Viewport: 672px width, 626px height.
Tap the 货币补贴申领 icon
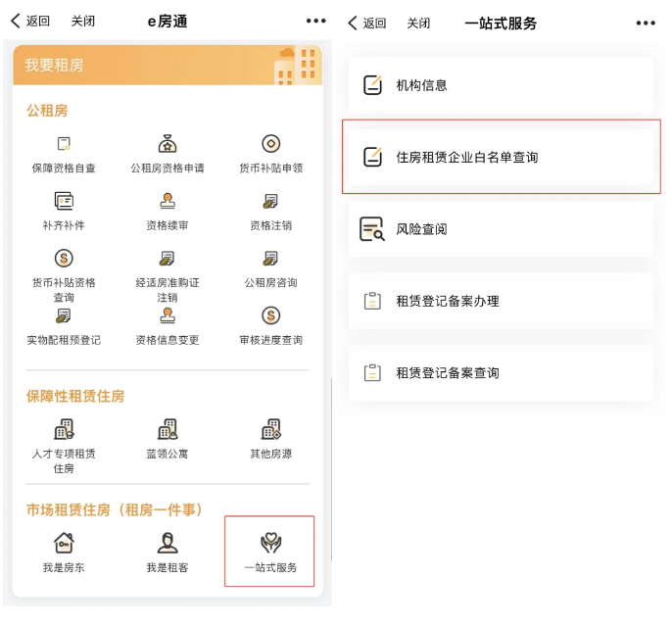271,145
